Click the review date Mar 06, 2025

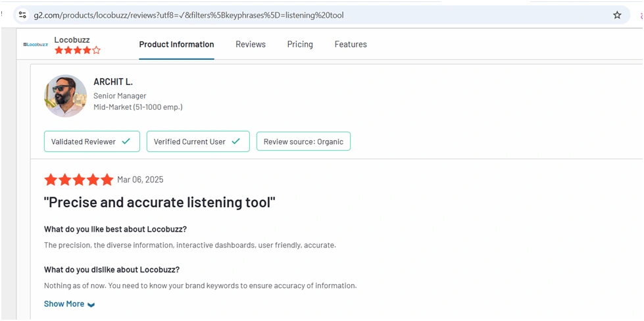tap(140, 180)
